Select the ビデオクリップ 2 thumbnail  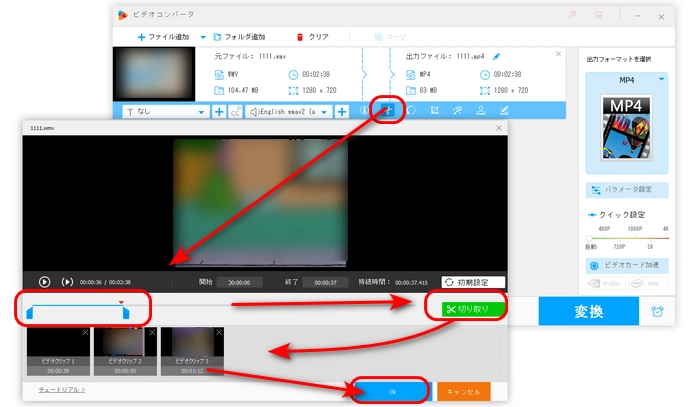(125, 351)
